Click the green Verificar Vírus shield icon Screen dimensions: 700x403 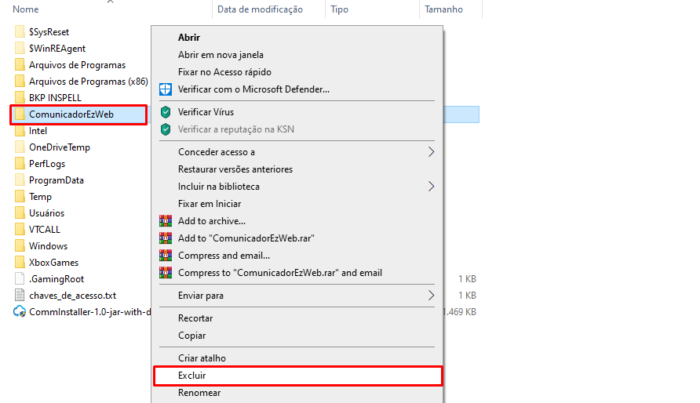click(166, 112)
